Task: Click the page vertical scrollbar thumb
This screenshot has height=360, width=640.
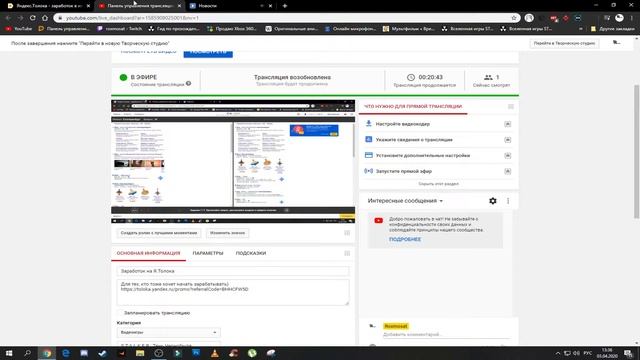Action: point(637,152)
